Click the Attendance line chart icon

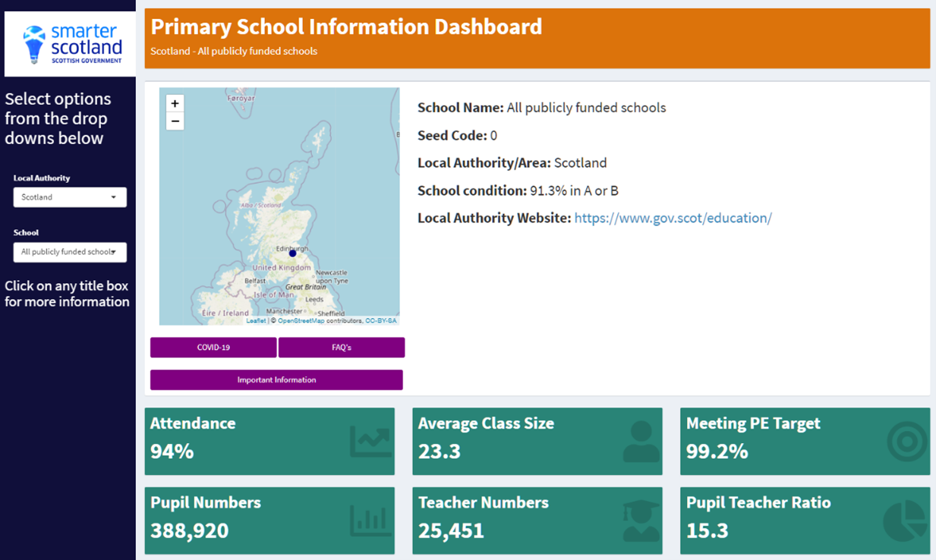click(x=370, y=442)
